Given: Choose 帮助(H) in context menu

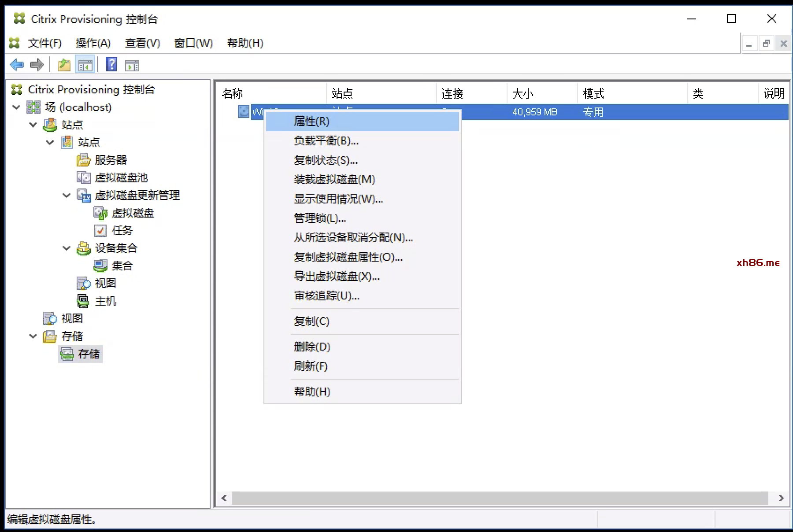Looking at the screenshot, I should (362, 392).
